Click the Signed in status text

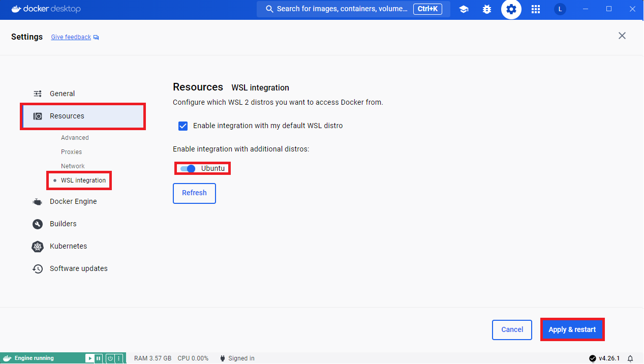[241, 358]
